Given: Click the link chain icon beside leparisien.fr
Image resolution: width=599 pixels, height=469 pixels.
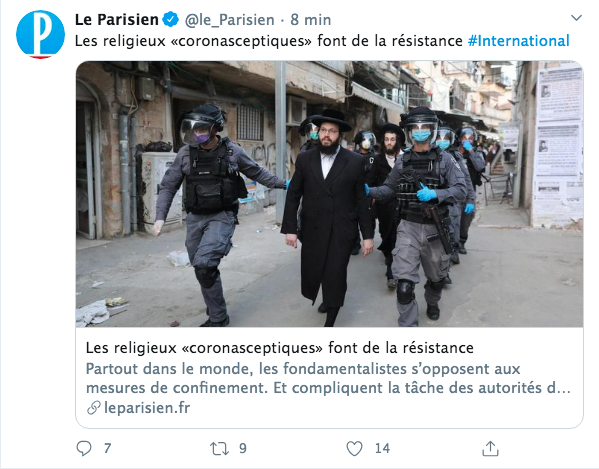Looking at the screenshot, I should click(94, 408).
